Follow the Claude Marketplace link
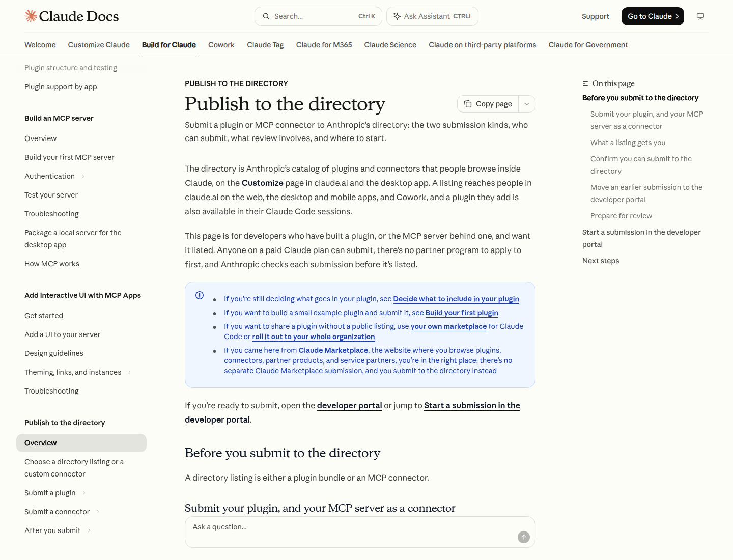Screen dimensions: 733x560 coord(333,350)
